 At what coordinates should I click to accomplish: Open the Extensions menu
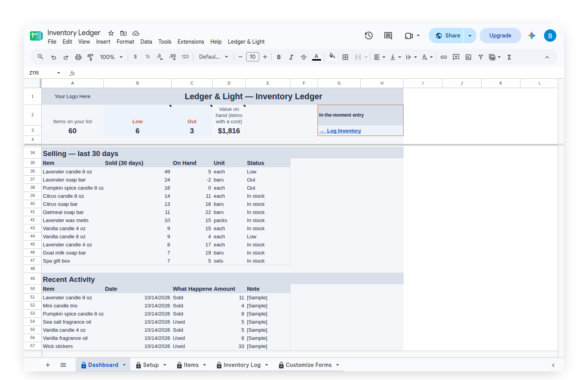[x=191, y=42]
